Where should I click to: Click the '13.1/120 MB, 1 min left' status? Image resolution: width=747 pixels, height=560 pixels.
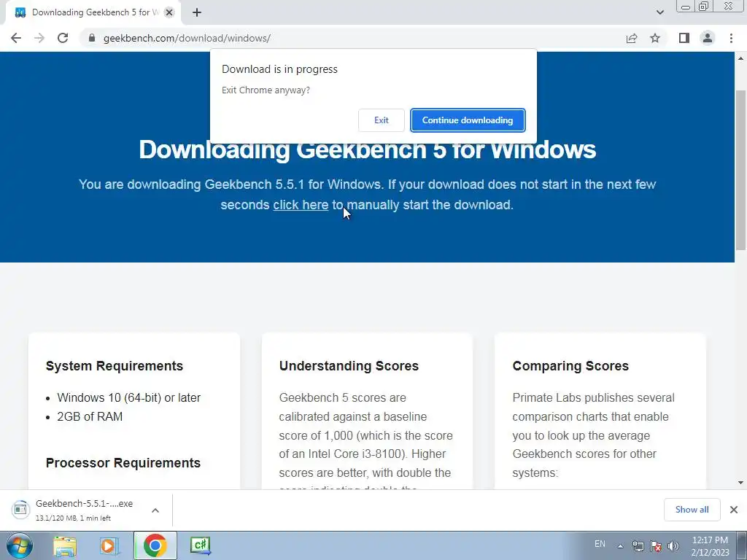74,518
